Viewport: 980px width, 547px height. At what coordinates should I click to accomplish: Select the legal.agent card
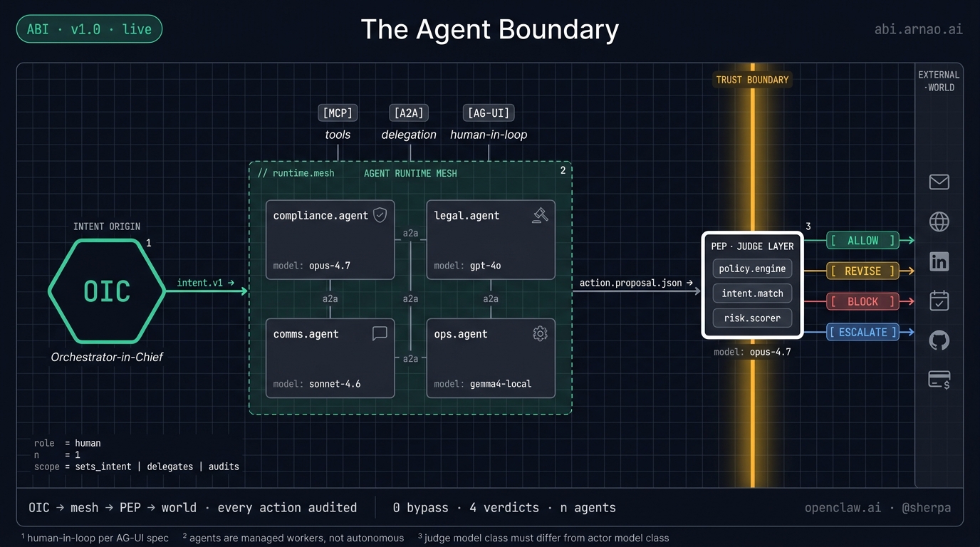pyautogui.click(x=491, y=239)
